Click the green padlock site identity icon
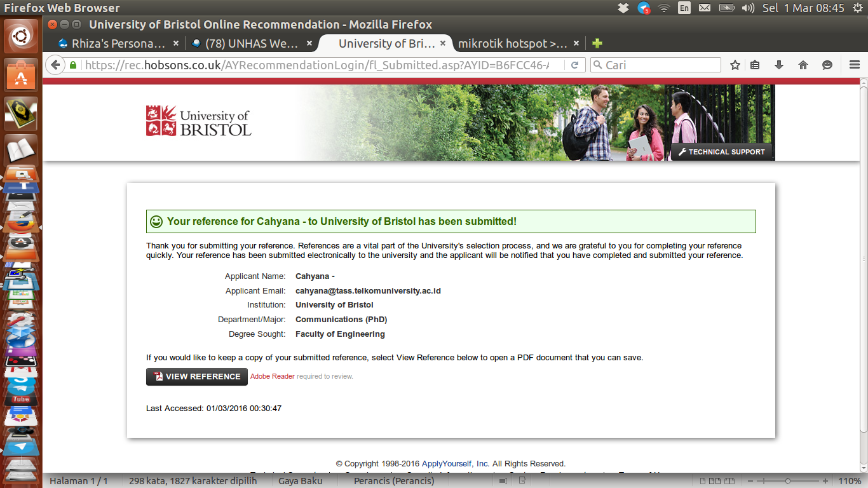Screen dimensions: 868x488 73,65
